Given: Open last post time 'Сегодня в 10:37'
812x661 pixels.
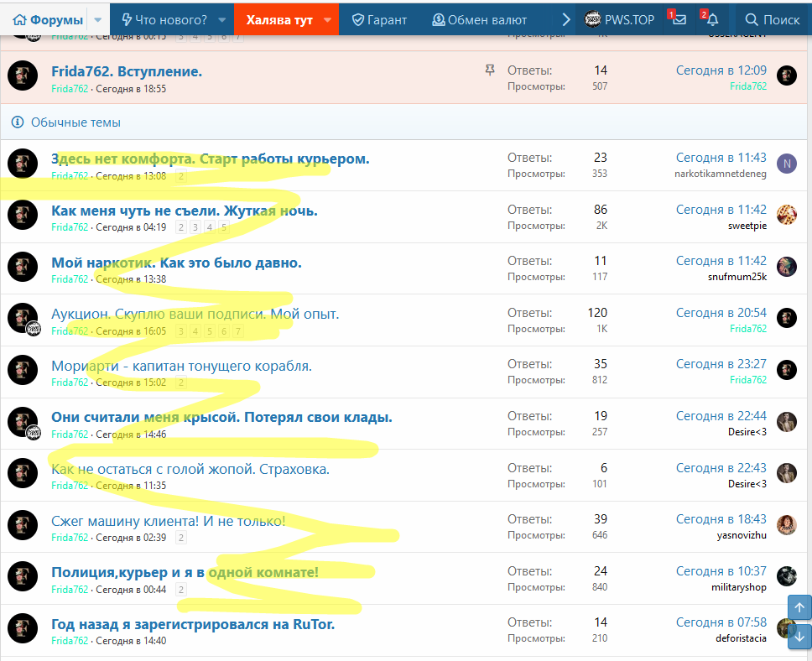Looking at the screenshot, I should pos(721,571).
